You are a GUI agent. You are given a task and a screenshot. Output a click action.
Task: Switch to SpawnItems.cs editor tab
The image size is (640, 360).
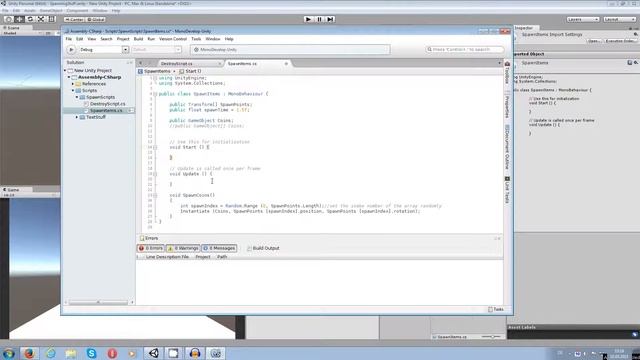tap(242, 64)
